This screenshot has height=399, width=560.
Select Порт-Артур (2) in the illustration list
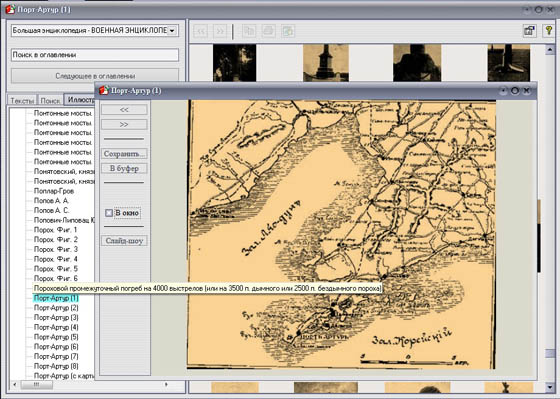click(56, 308)
